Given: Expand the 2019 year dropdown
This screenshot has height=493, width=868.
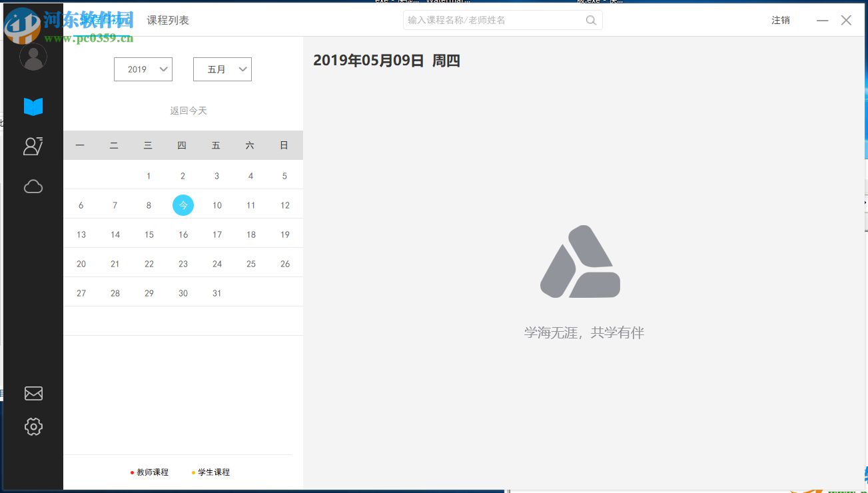Looking at the screenshot, I should (143, 69).
